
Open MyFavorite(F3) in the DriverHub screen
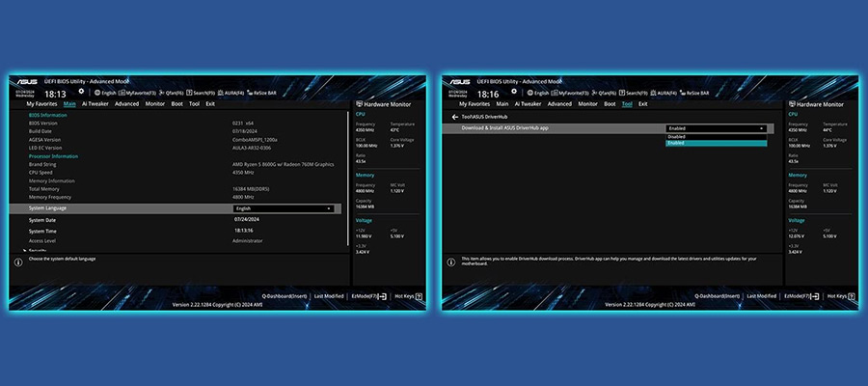[570, 93]
